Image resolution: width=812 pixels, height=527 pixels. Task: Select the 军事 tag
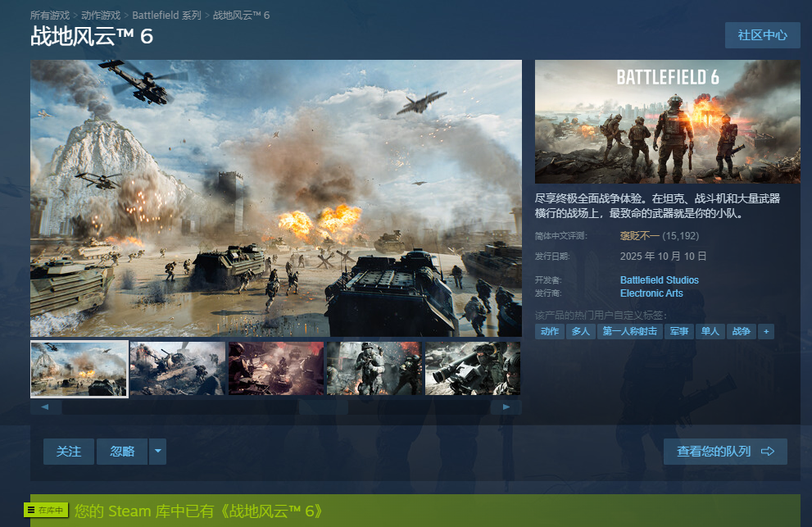click(679, 332)
